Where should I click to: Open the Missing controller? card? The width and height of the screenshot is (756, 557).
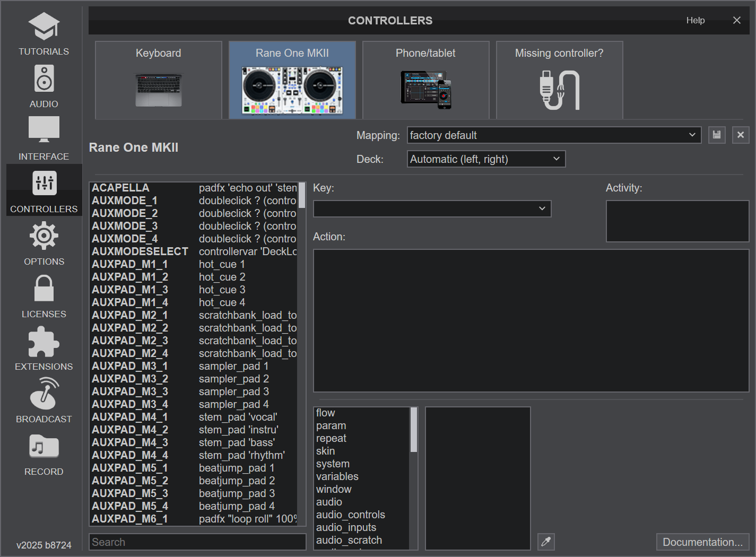(560, 80)
